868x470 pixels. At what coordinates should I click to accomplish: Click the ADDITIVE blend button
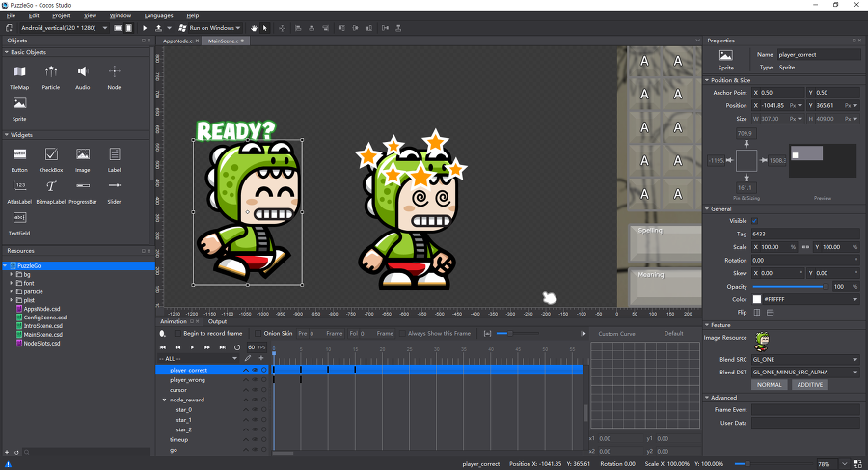tap(809, 385)
